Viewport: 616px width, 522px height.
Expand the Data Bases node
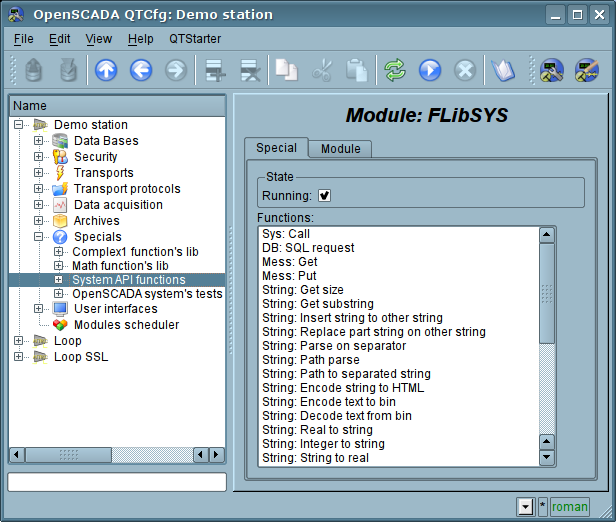38,140
